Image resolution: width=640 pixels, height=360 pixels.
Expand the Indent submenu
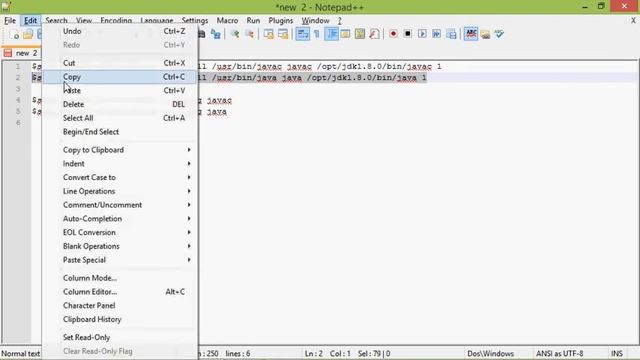pyautogui.click(x=120, y=164)
